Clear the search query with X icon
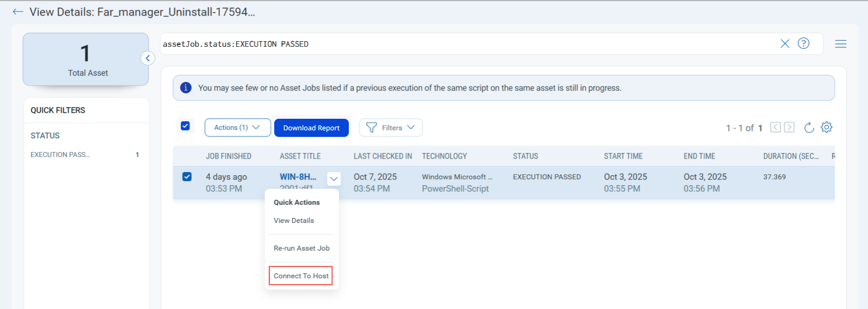Image resolution: width=868 pixels, height=309 pixels. [x=785, y=44]
